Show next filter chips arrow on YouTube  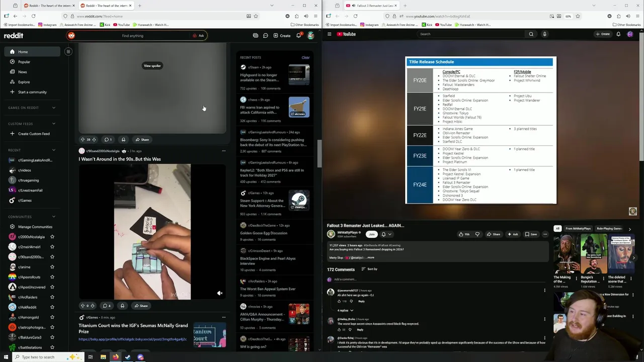tap(629, 229)
